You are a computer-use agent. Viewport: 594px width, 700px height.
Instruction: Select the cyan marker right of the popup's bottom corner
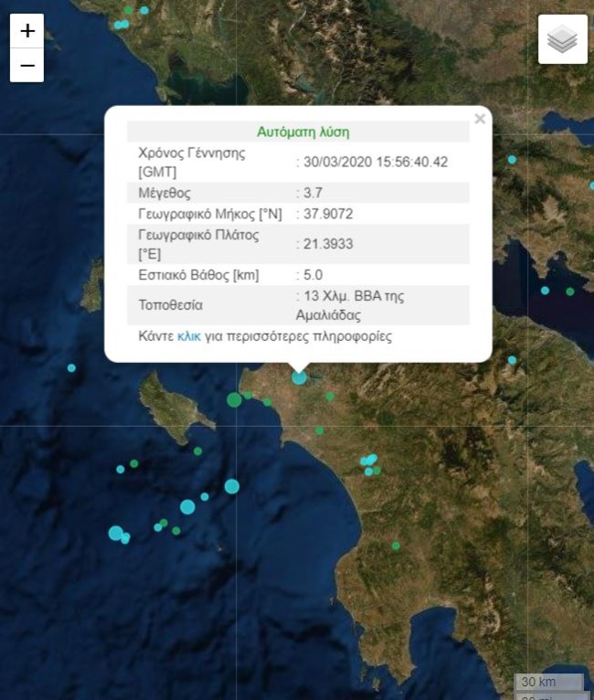click(x=512, y=360)
